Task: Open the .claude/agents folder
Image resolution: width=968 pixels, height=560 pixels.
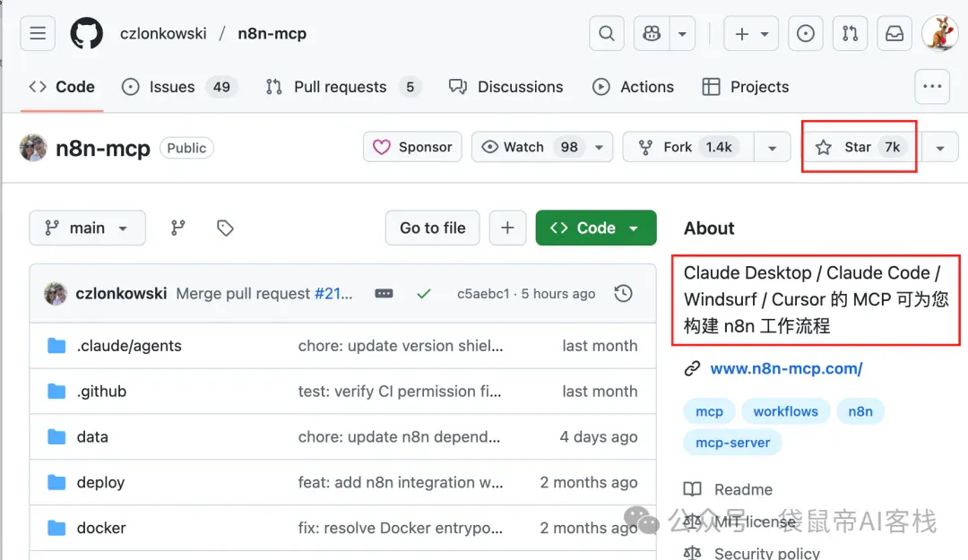Action: pyautogui.click(x=129, y=346)
